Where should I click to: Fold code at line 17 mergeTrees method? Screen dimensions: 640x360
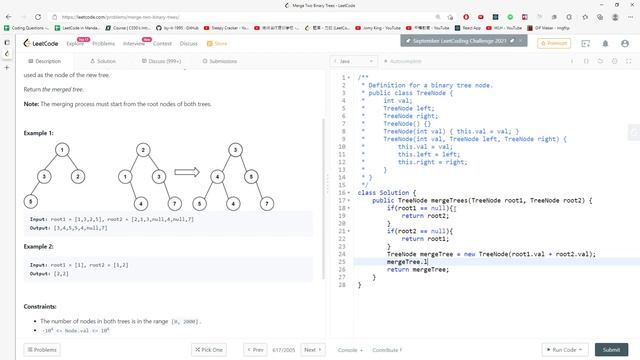pos(349,200)
